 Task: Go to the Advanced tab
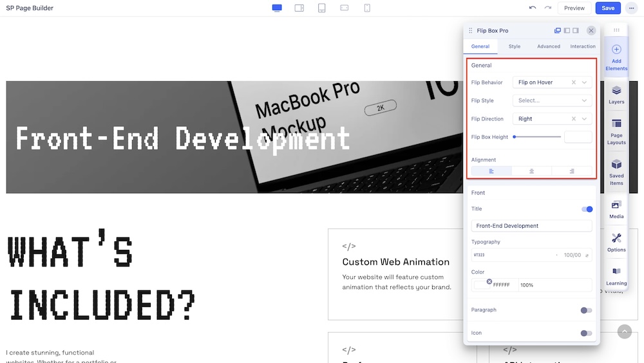pos(549,46)
